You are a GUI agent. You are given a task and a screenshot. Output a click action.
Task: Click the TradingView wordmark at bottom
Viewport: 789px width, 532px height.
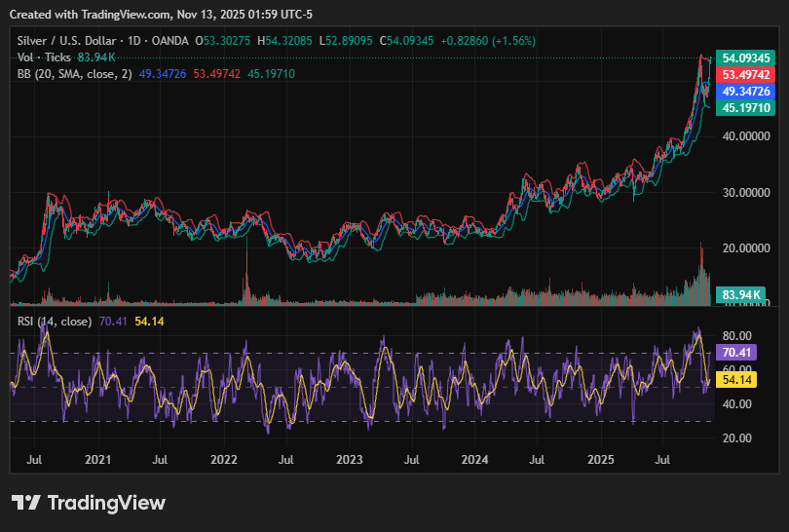[106, 503]
